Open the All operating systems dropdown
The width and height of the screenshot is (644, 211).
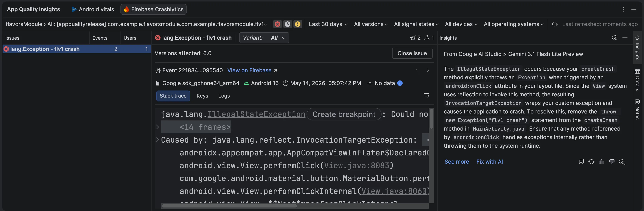tap(514, 24)
